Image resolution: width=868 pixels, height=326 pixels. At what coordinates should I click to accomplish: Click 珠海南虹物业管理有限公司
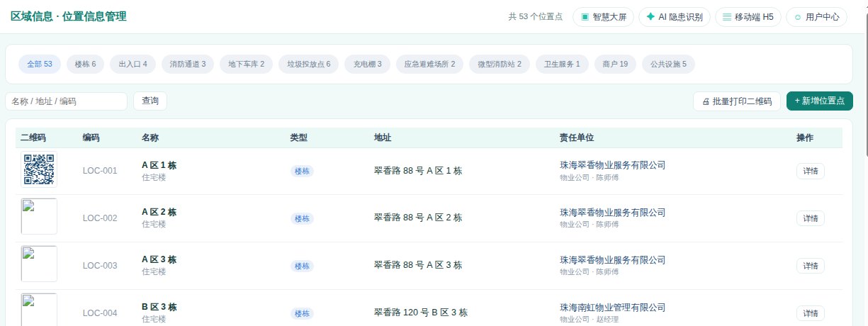point(613,308)
